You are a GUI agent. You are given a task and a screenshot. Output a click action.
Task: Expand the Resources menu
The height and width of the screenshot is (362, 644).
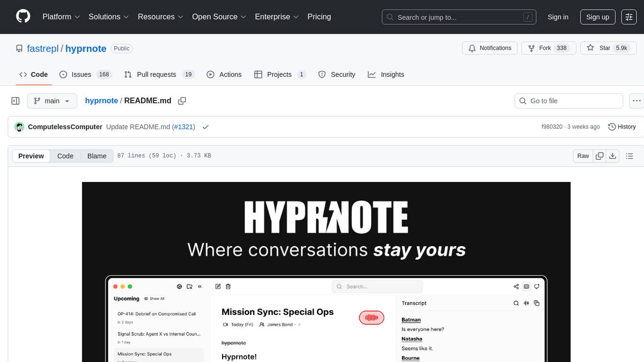(x=161, y=17)
